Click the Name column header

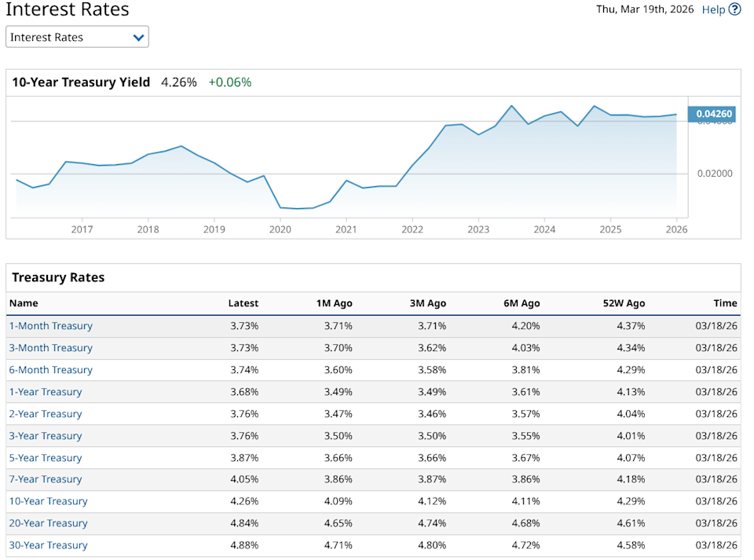[24, 303]
